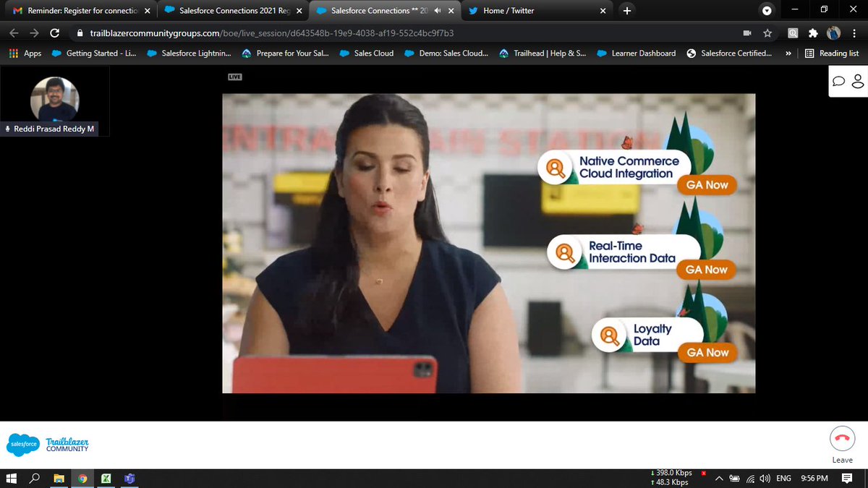Open the battery status icon
Image resolution: width=868 pixels, height=488 pixels.
(735, 478)
